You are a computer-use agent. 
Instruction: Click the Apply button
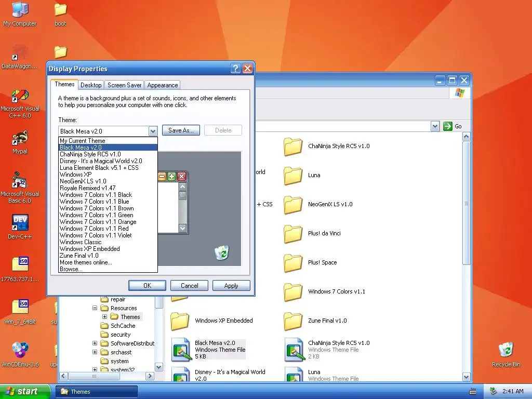point(231,286)
